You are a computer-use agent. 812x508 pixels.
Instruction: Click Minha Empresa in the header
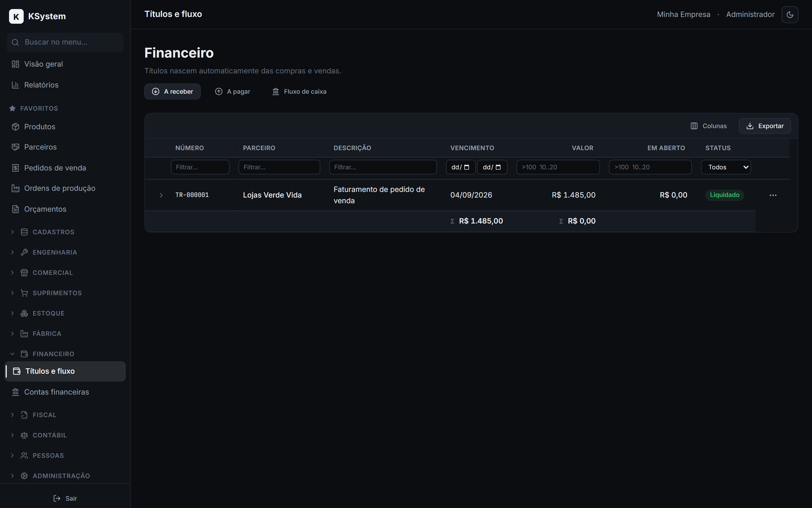(683, 14)
